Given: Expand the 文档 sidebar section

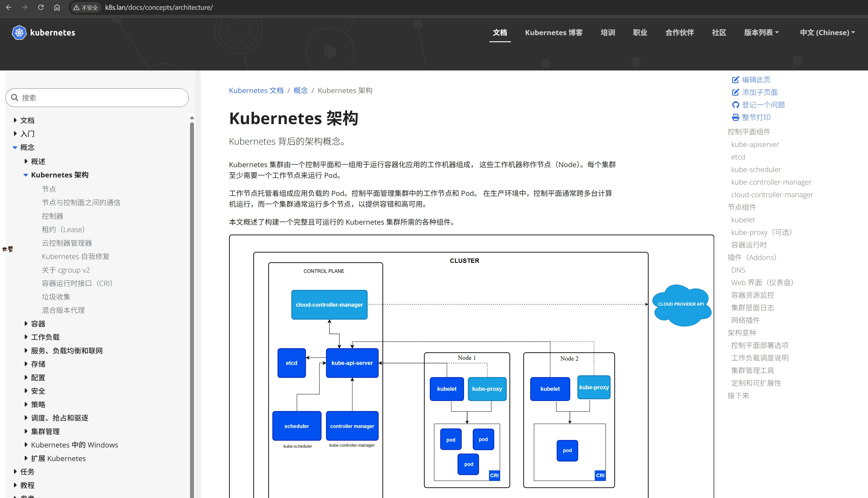Looking at the screenshot, I should pos(15,120).
